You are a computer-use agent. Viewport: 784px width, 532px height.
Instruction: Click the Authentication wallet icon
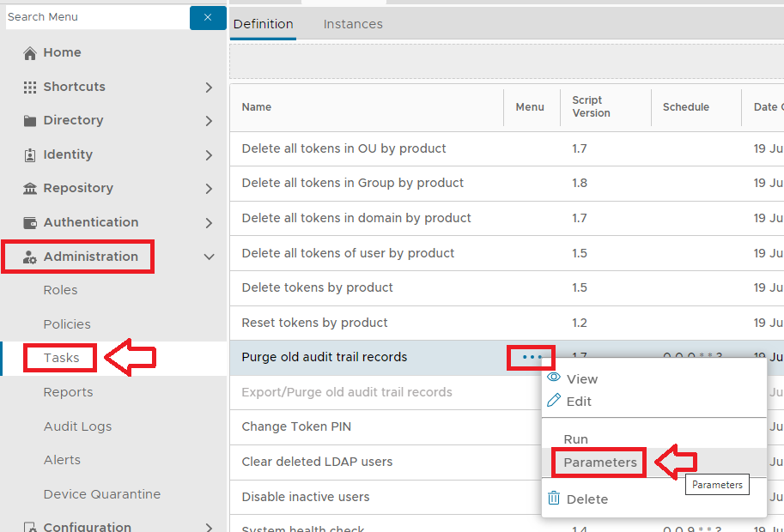pyautogui.click(x=30, y=223)
